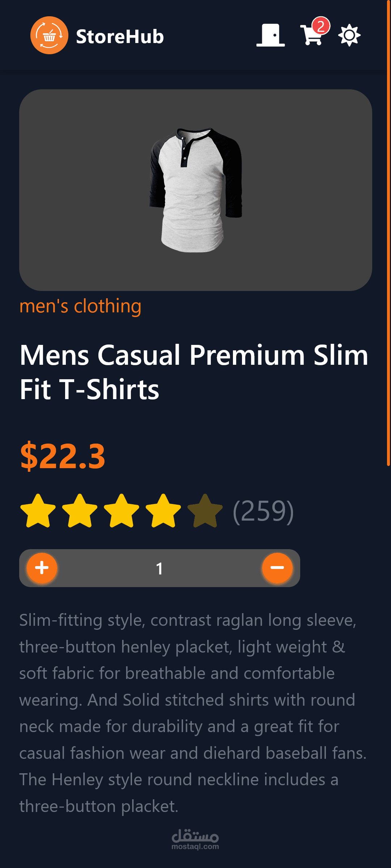Decrease quantity with the minus button
This screenshot has height=868, width=391.
[x=277, y=568]
